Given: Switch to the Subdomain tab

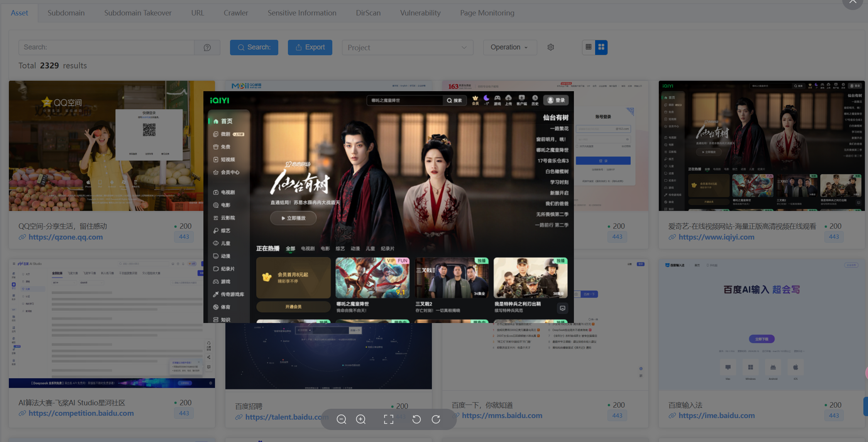Looking at the screenshot, I should pyautogui.click(x=66, y=13).
